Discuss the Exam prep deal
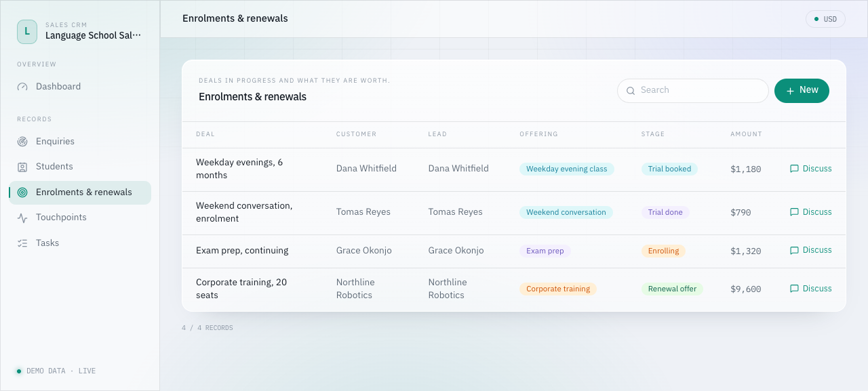The height and width of the screenshot is (391, 868). coord(810,250)
